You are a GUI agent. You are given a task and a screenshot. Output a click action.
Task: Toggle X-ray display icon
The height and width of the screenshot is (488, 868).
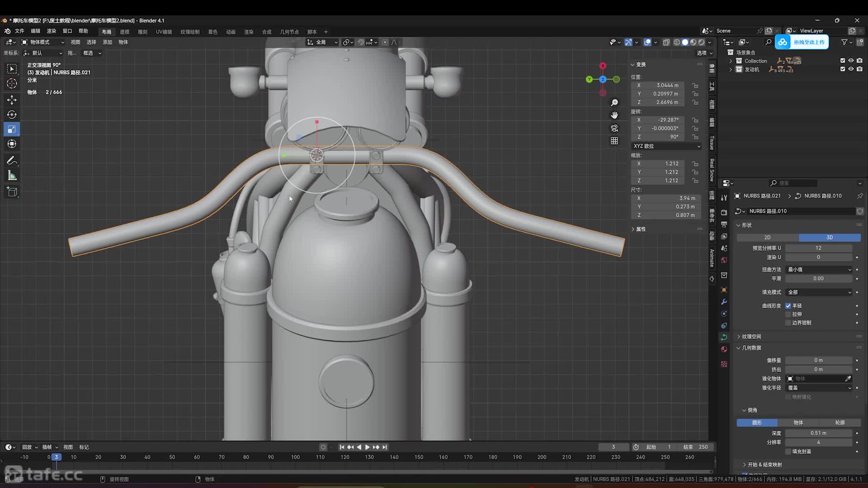tap(666, 42)
